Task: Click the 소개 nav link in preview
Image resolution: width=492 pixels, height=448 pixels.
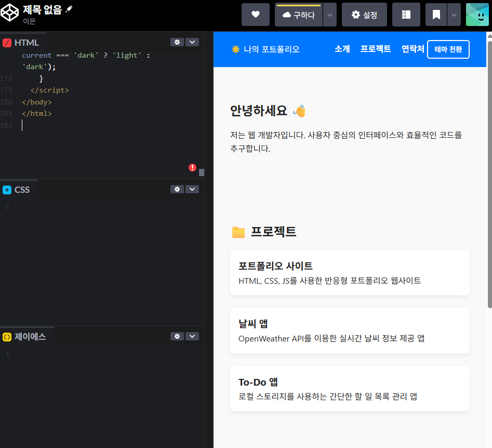Action: pyautogui.click(x=342, y=49)
